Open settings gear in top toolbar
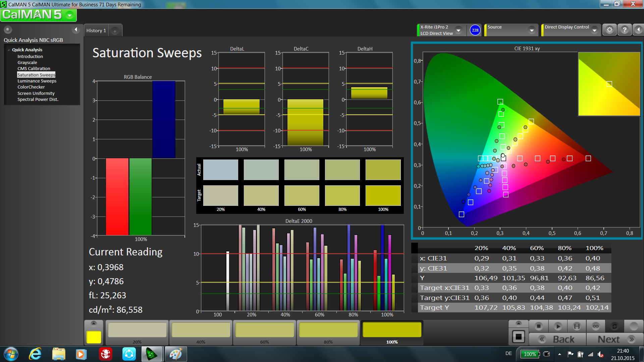Image resolution: width=644 pixels, height=362 pixels. pyautogui.click(x=609, y=30)
